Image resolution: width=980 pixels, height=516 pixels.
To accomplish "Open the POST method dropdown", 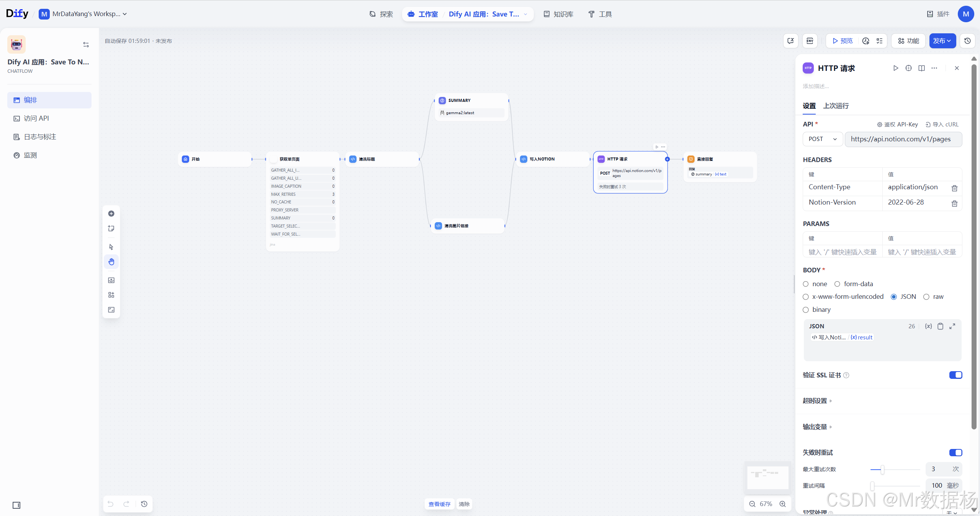I will (x=823, y=139).
